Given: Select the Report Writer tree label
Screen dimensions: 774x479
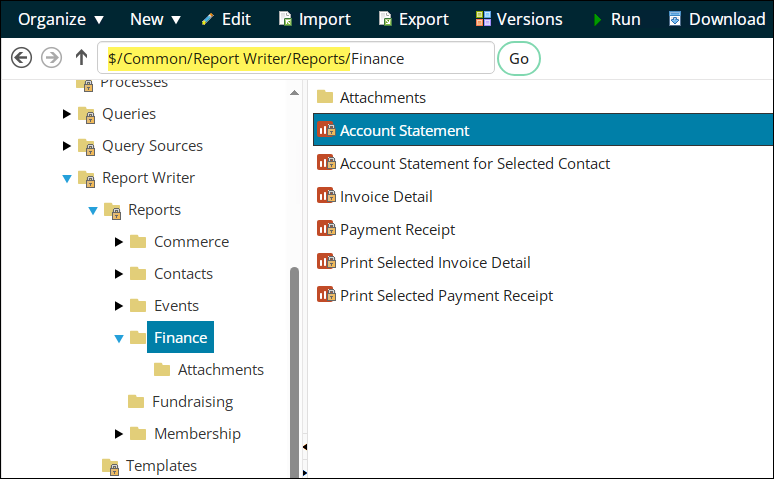Looking at the screenshot, I should click(149, 178).
